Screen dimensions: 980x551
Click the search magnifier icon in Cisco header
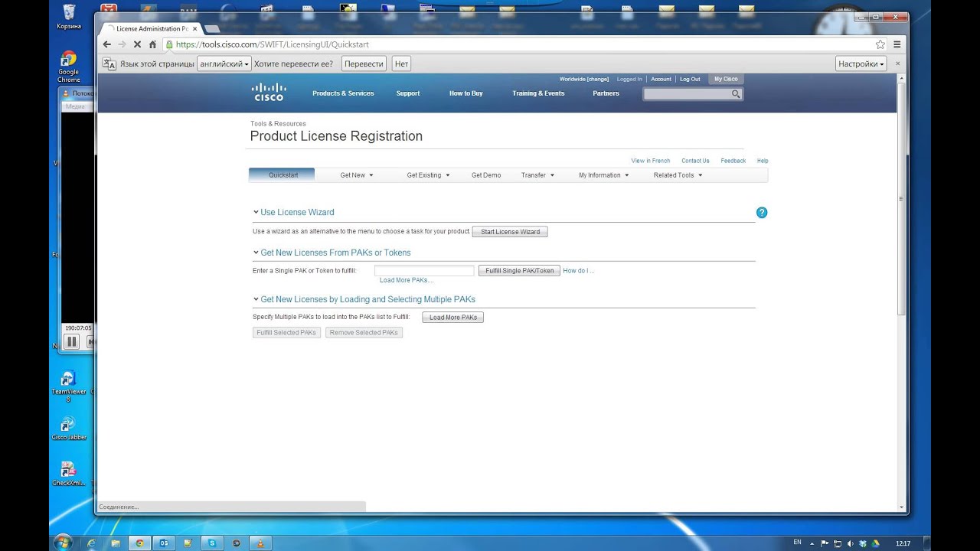[x=736, y=94]
